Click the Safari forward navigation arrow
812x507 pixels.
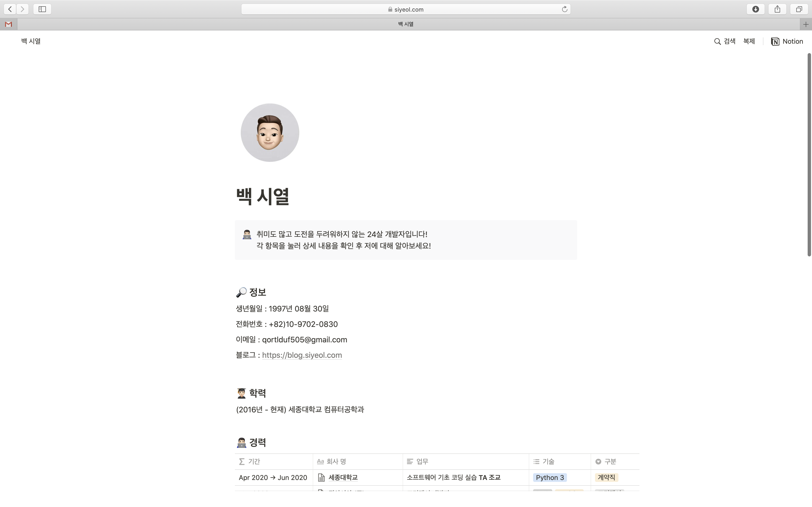pyautogui.click(x=22, y=9)
